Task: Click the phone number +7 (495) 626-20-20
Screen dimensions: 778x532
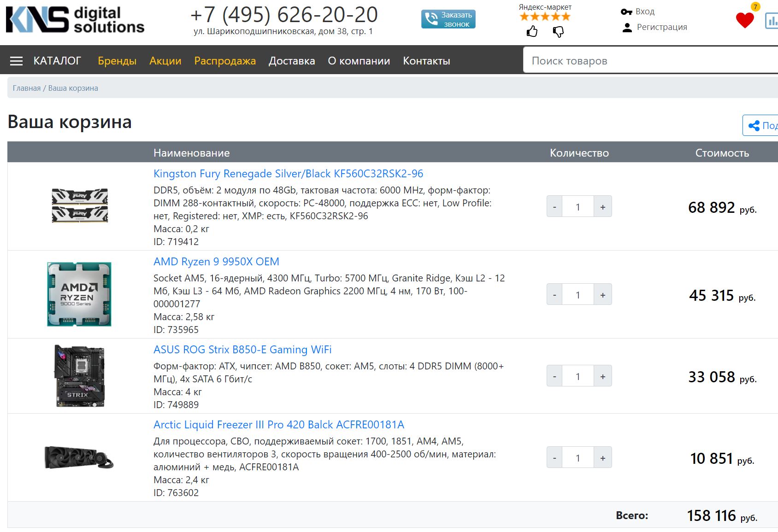Action: click(284, 14)
